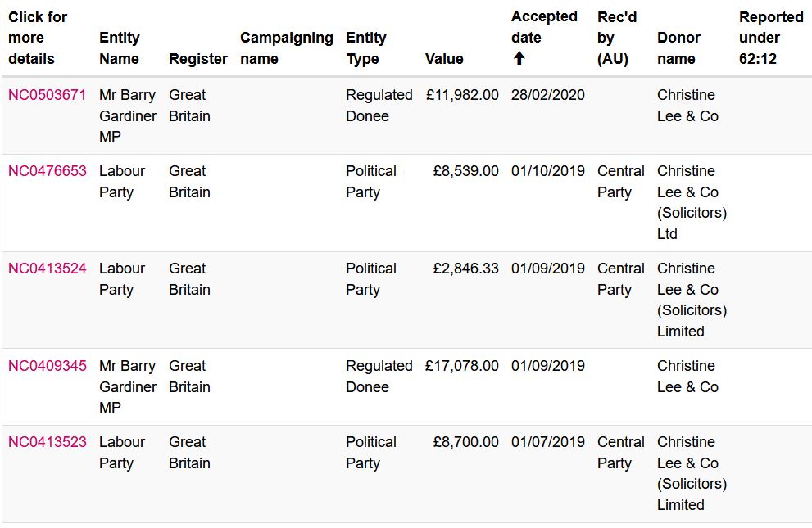Screen dimensions: 812x528
Task: Click the sort arrow under Accepted date
Action: pyautogui.click(x=519, y=58)
